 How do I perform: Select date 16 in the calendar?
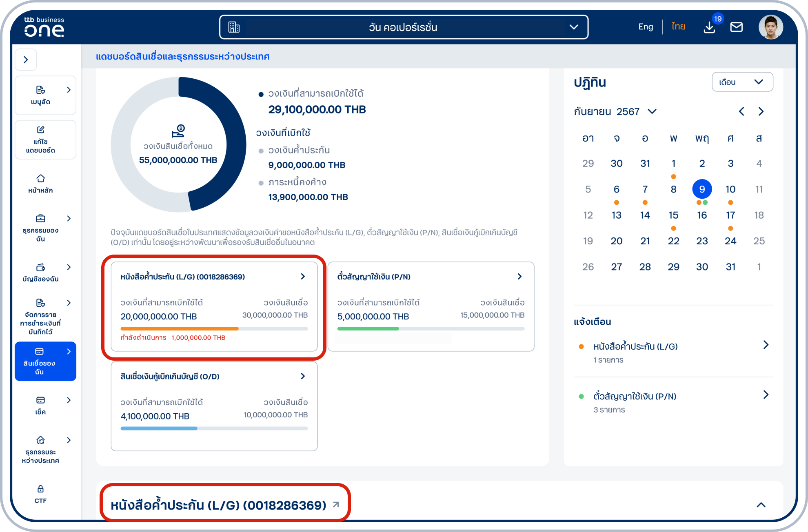click(x=702, y=215)
